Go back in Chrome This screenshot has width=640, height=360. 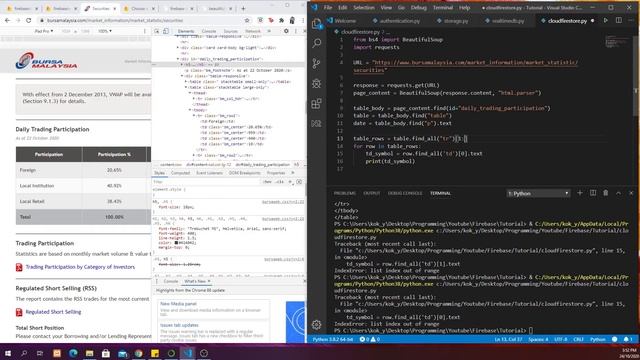click(x=8, y=20)
